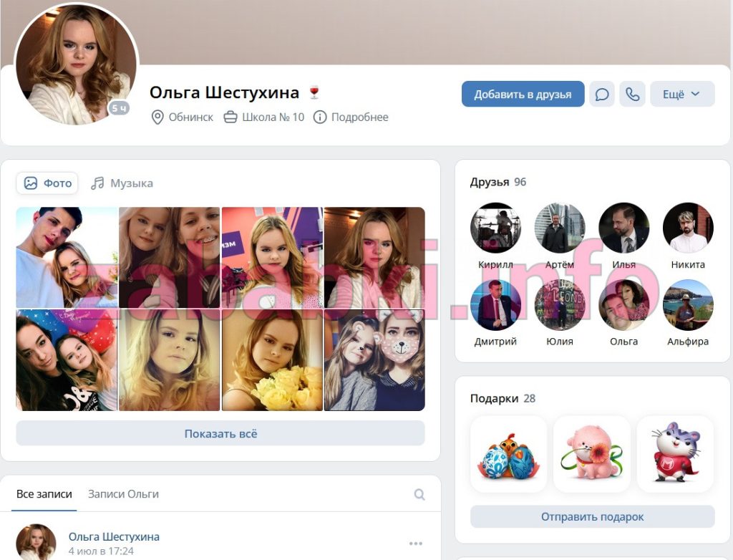Click the Отправить подарок button
The height and width of the screenshot is (560, 733).
click(592, 516)
